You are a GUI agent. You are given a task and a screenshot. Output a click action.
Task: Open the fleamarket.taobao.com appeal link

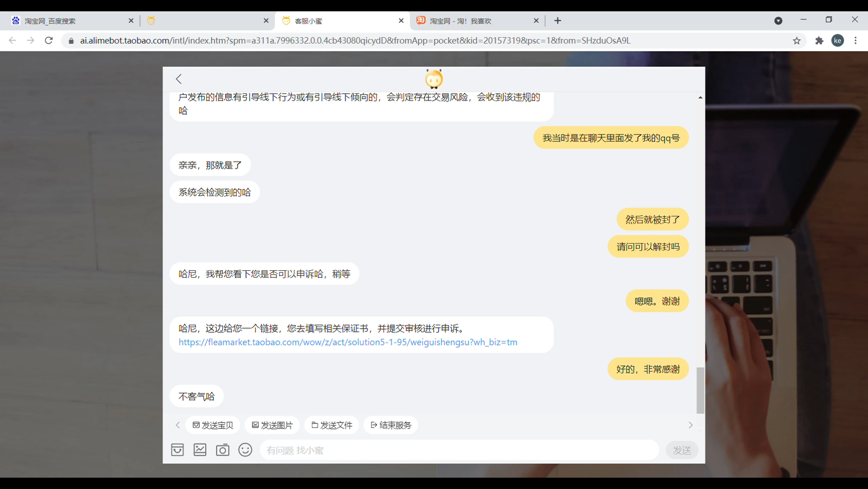click(x=348, y=342)
